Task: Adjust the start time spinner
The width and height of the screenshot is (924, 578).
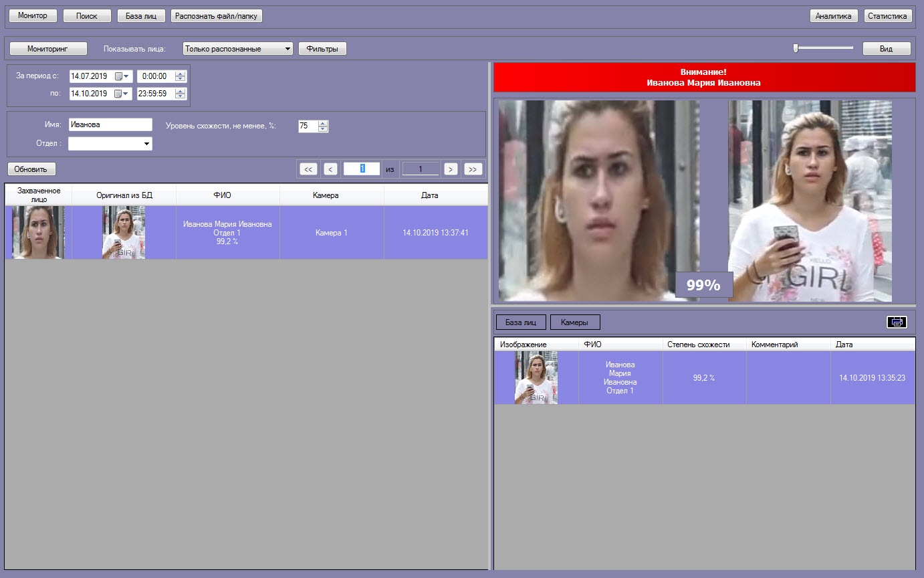Action: click(180, 76)
